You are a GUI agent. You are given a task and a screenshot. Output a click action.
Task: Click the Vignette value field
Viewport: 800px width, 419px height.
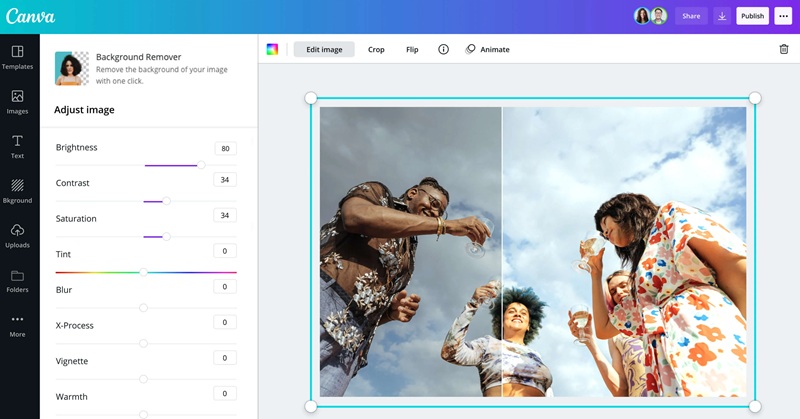pyautogui.click(x=224, y=358)
